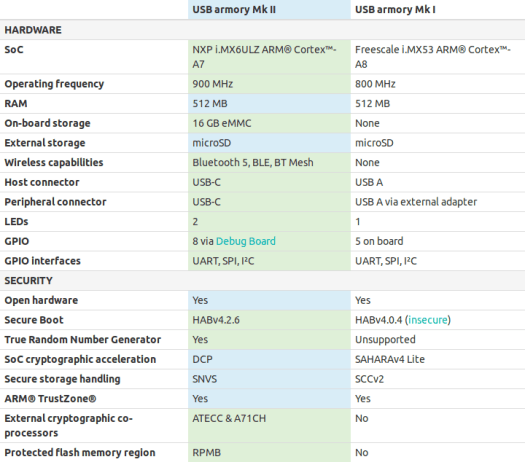Select the 900 MHz value
Viewport: 525px width, 462px height.
(213, 84)
